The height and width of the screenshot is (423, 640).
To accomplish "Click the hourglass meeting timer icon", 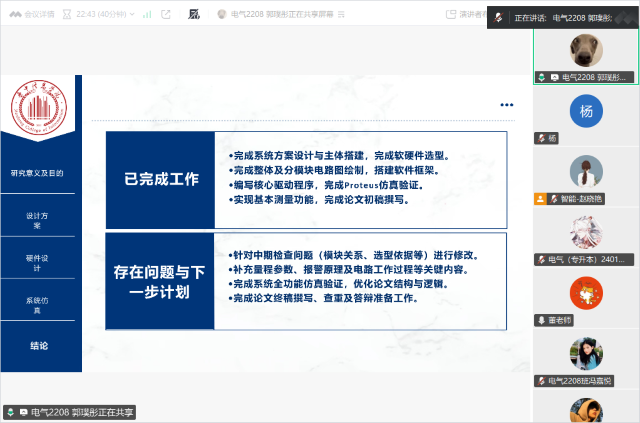I will click(x=66, y=15).
